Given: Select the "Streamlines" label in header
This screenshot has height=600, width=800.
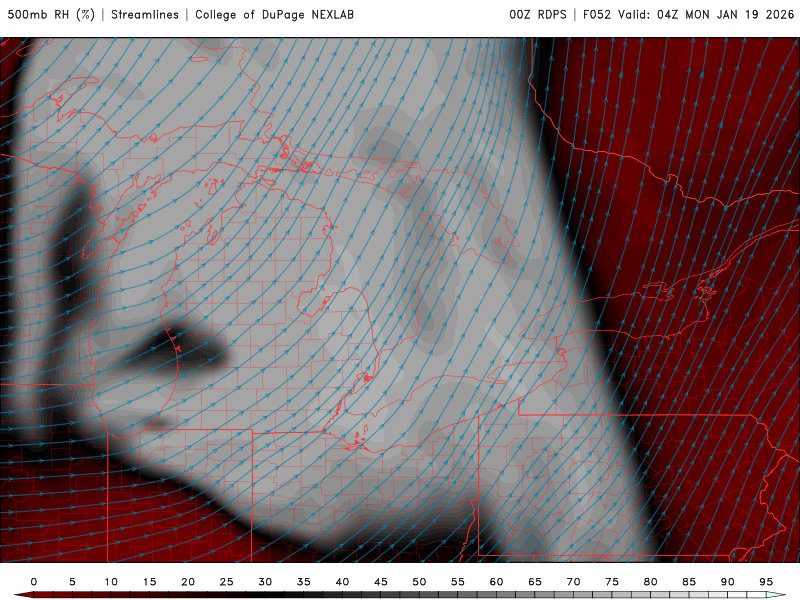Looking at the screenshot, I should pyautogui.click(x=145, y=15).
